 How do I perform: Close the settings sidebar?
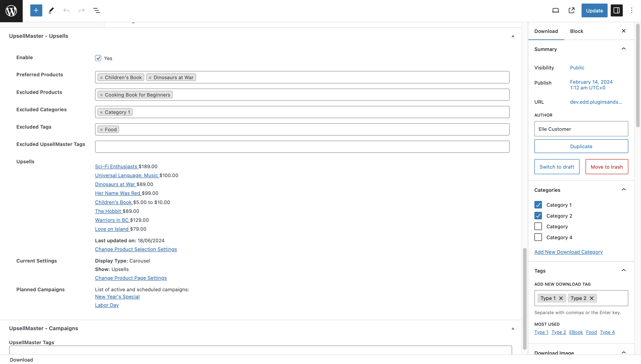623,31
